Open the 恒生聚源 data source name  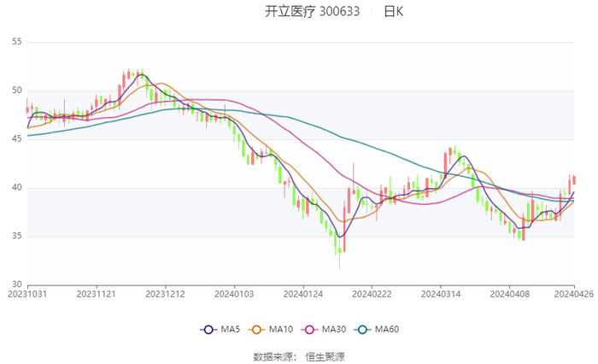[325, 356]
